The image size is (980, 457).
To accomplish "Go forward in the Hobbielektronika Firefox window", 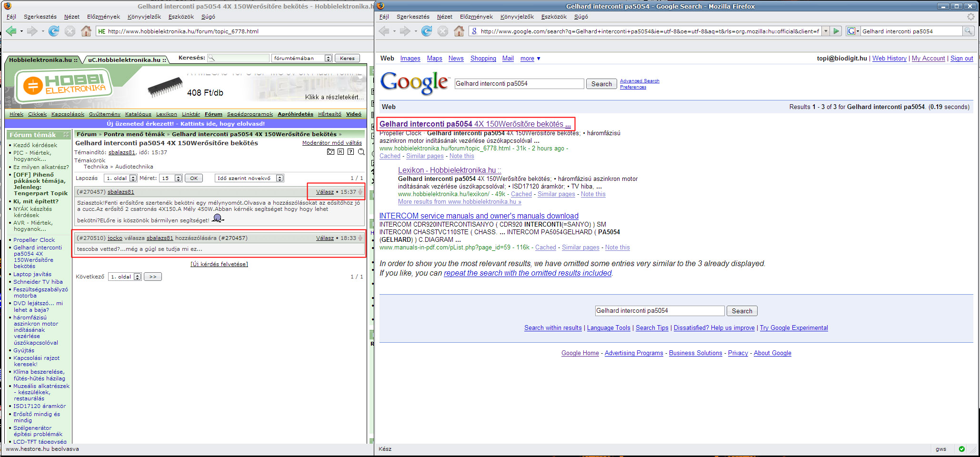I will pyautogui.click(x=32, y=31).
